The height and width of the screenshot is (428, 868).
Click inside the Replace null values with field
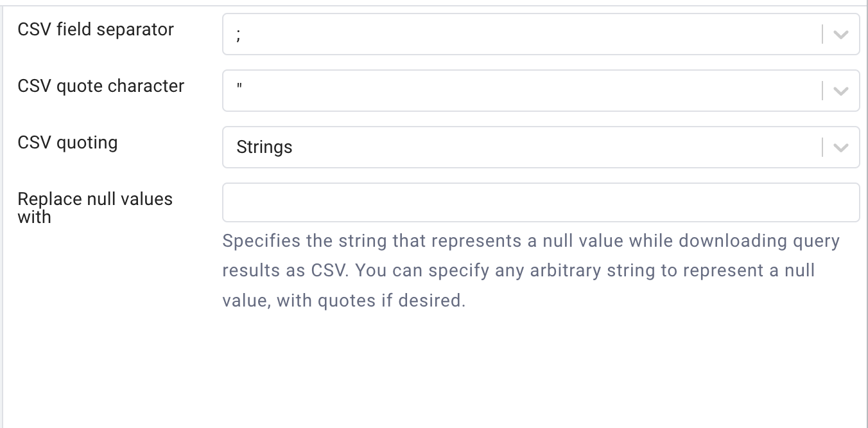point(514,202)
